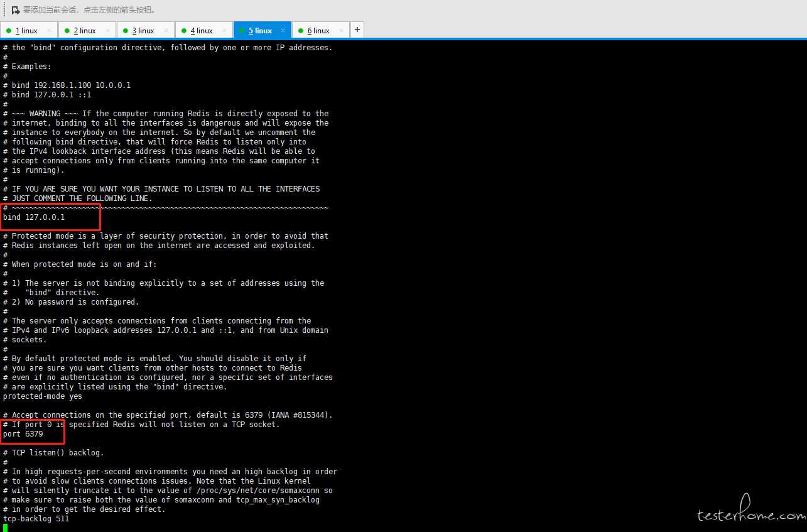Switch to the 6 linux tab
This screenshot has width=807, height=532.
coord(321,30)
